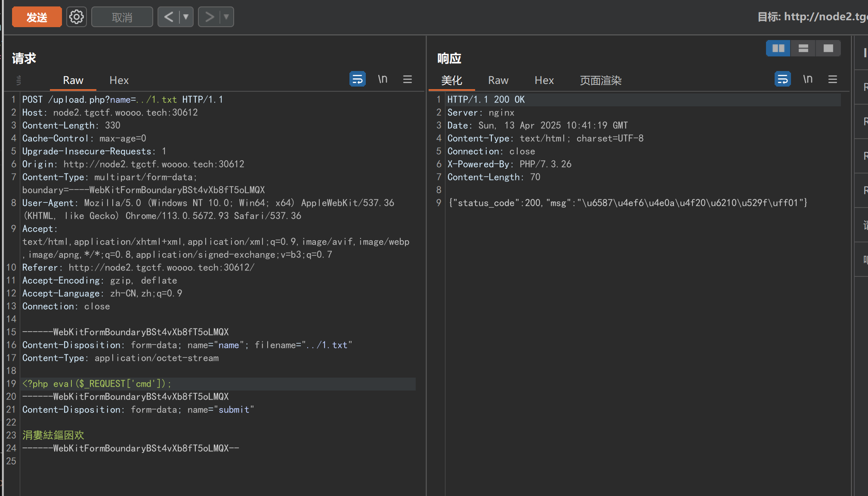Switch request view to Hex tab
The height and width of the screenshot is (496, 868).
119,81
